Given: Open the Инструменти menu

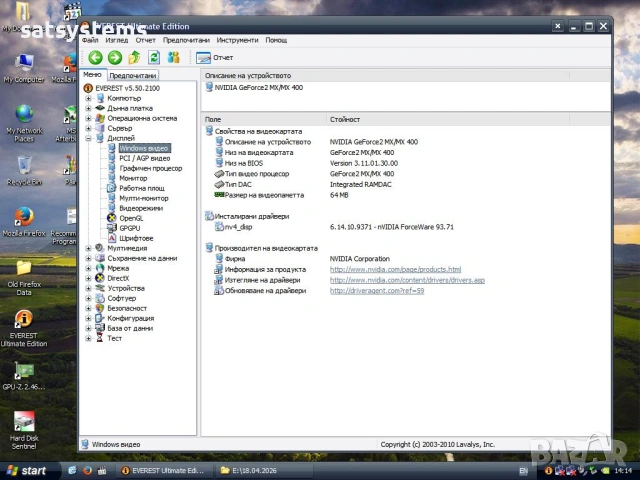Looking at the screenshot, I should [238, 40].
